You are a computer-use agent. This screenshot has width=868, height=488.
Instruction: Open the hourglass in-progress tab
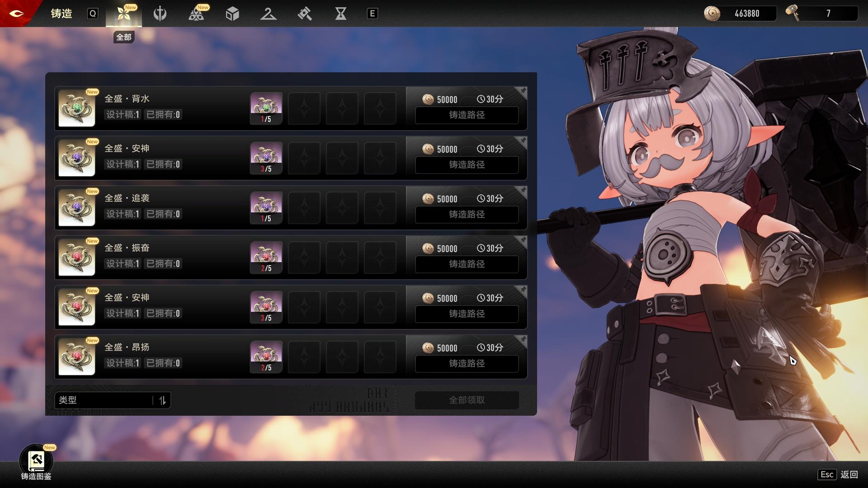tap(341, 14)
